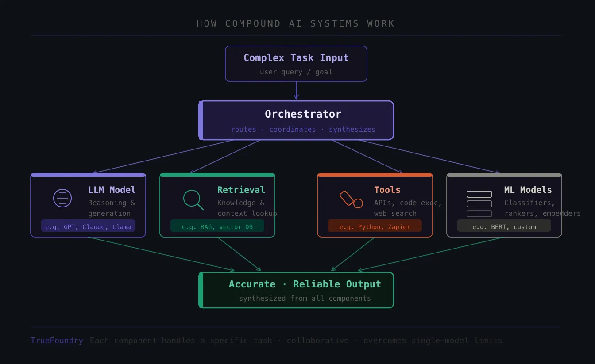This screenshot has height=364, width=595.
Task: Click the 'e.g. BERT, custom' badge
Action: coord(504,226)
